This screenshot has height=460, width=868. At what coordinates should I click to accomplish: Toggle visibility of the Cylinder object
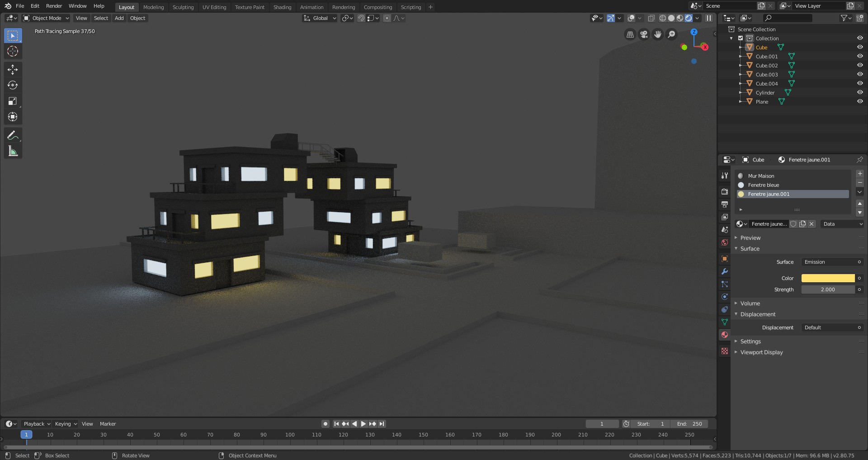860,92
